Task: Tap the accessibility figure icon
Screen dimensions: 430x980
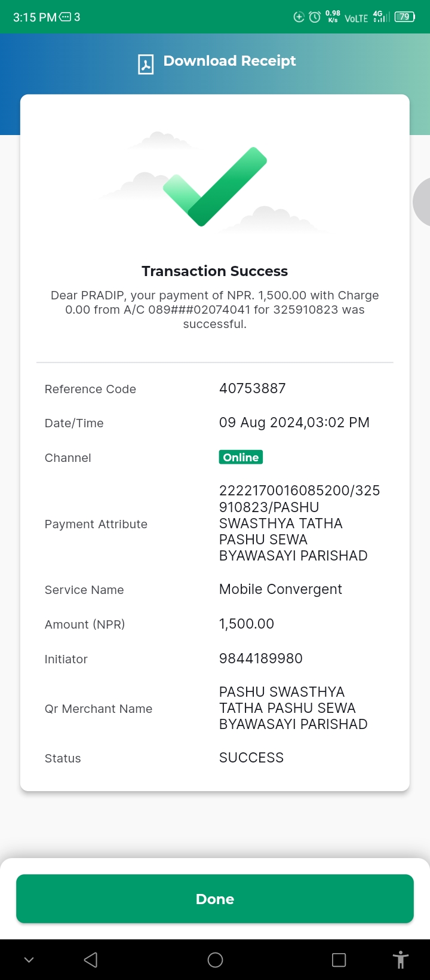Action: pos(401,960)
